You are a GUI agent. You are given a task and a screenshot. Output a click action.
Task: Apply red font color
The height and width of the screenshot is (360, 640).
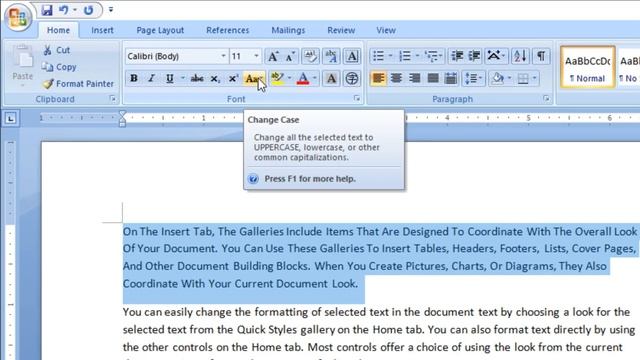point(303,78)
